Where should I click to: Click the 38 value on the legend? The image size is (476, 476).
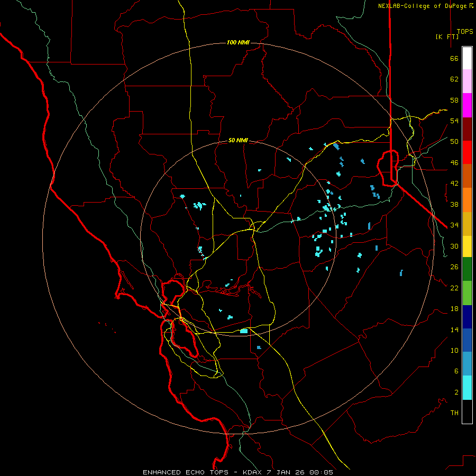pyautogui.click(x=454, y=204)
